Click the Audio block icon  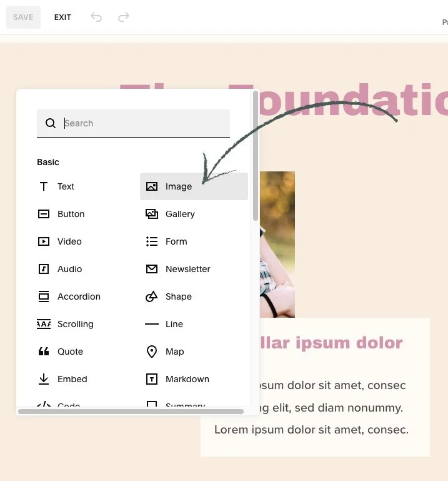click(44, 269)
